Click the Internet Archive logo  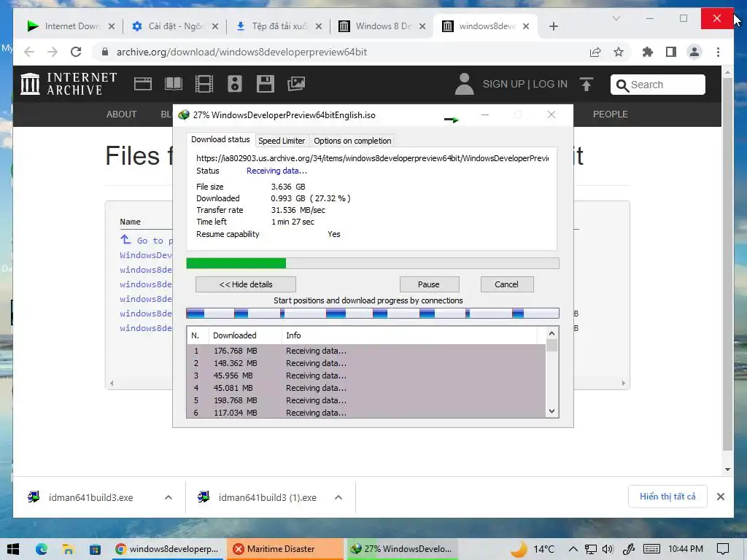(x=69, y=84)
